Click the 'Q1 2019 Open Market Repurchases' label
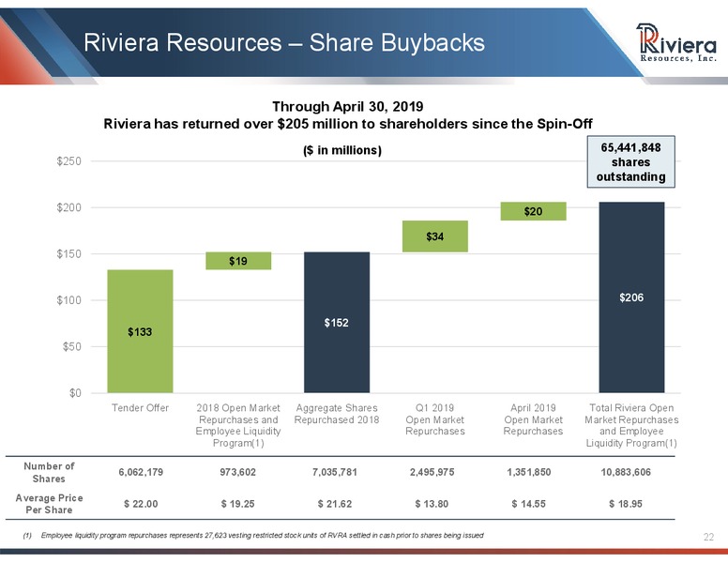728x563 pixels. (435, 419)
